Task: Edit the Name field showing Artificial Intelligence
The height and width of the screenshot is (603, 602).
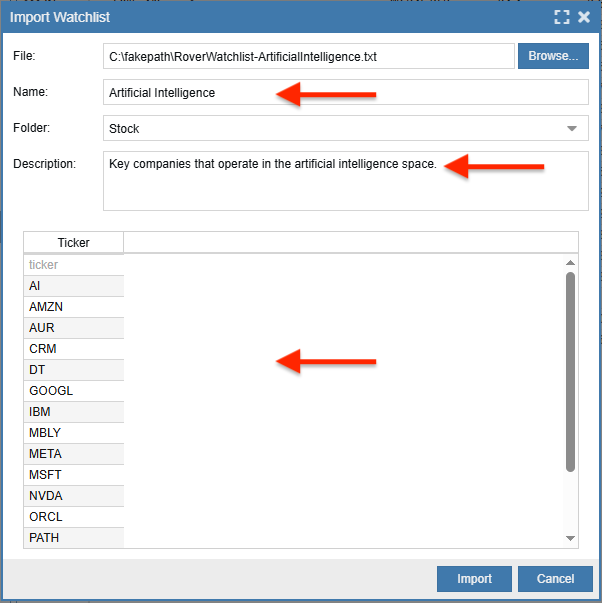Action: pos(345,92)
